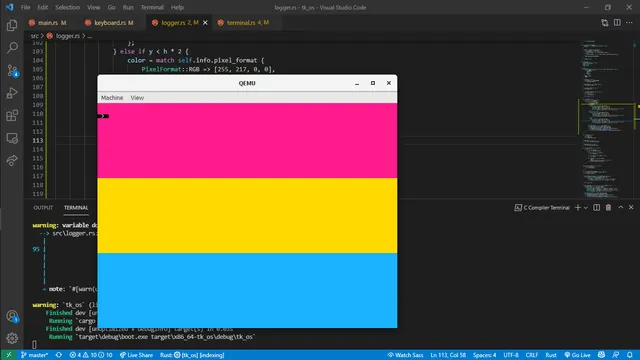Viewport: 640px width, 360px height.
Task: Split the editor to the right
Action: [x=617, y=23]
